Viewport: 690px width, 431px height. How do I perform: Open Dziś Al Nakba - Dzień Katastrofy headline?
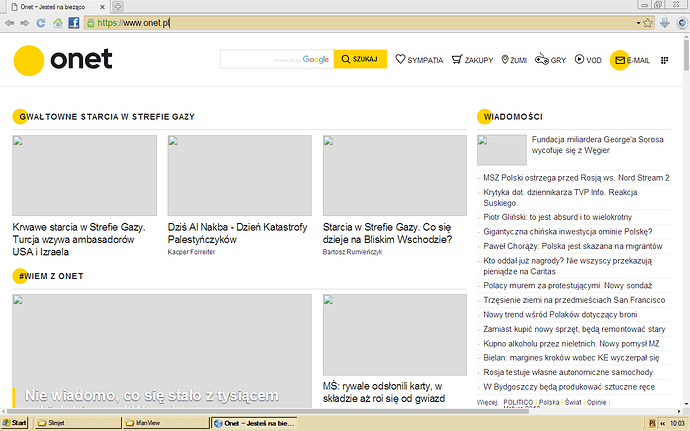click(x=238, y=233)
